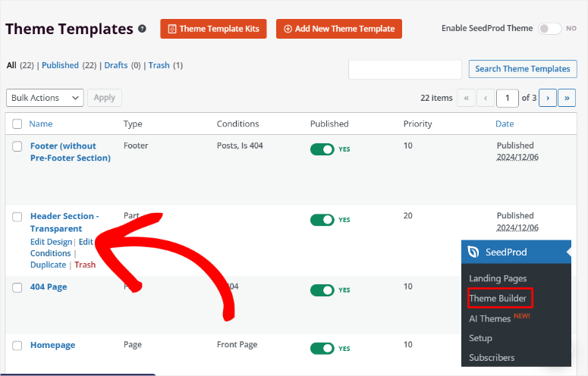This screenshot has height=376, width=588.
Task: Filter by Published templates
Action: point(60,65)
